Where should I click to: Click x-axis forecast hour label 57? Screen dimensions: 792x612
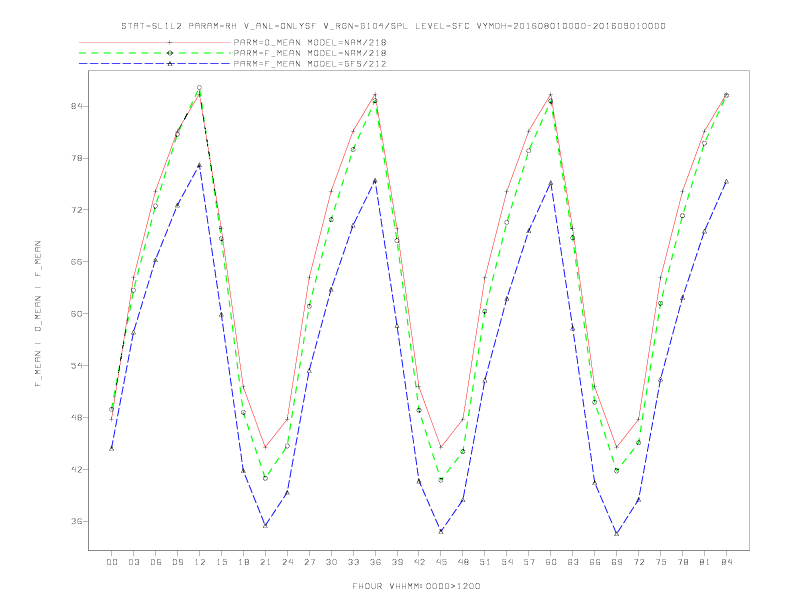click(x=529, y=562)
